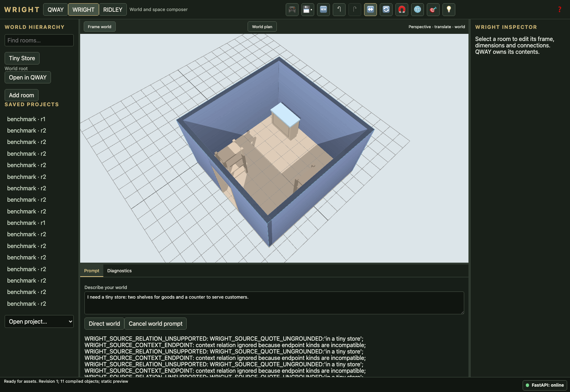
Task: Focus the Find rooms search field
Action: [39, 40]
